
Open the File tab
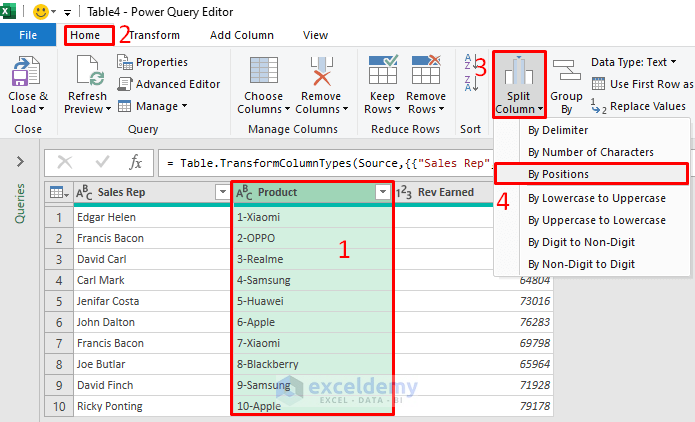point(28,35)
